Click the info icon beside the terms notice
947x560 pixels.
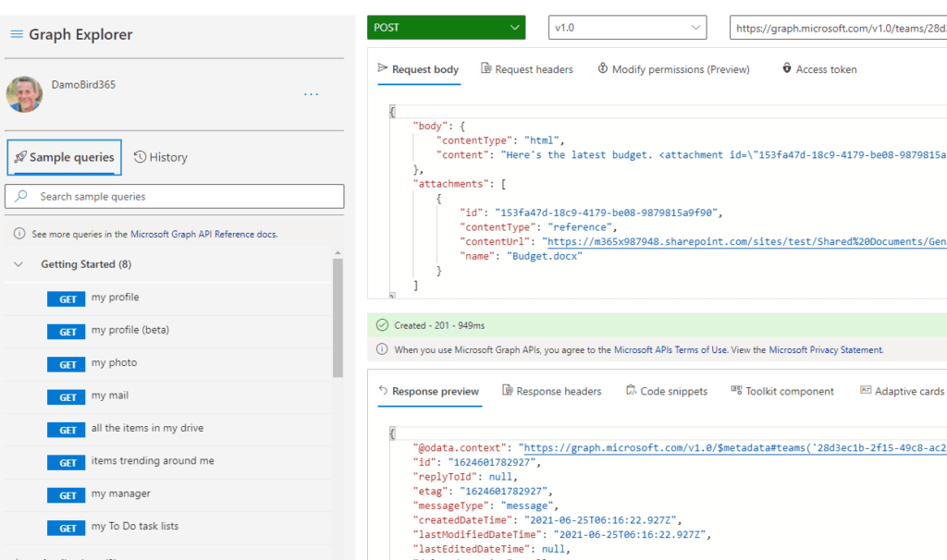[x=382, y=348]
